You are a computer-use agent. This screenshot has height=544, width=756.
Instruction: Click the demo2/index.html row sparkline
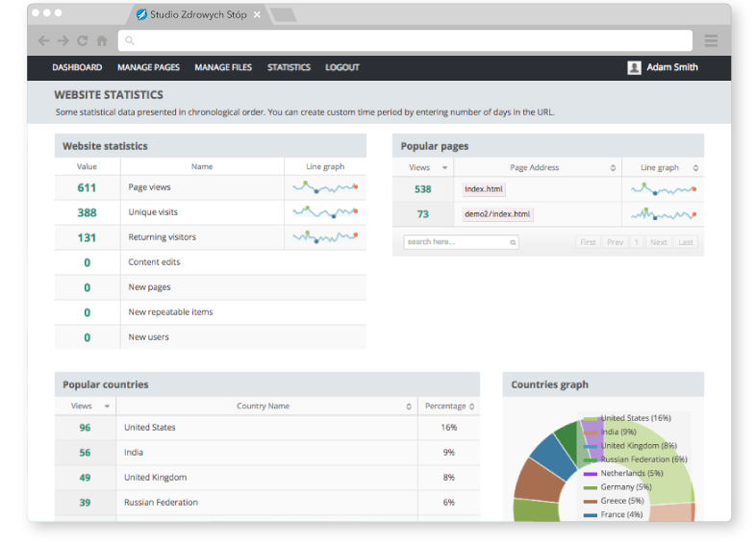click(x=664, y=214)
